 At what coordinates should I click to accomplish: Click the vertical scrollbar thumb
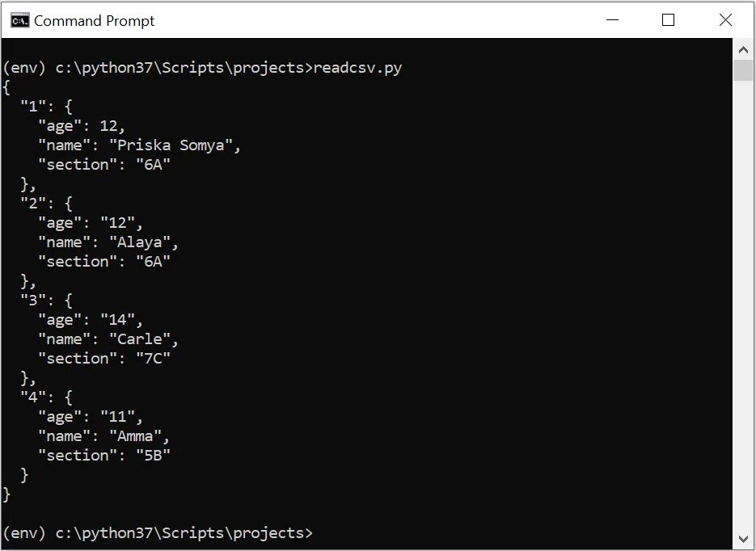coord(743,70)
